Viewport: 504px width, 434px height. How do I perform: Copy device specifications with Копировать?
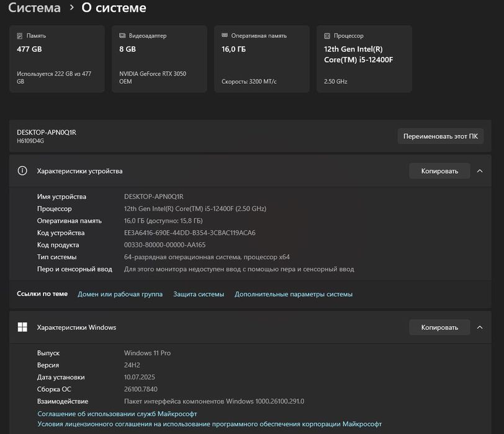click(439, 170)
